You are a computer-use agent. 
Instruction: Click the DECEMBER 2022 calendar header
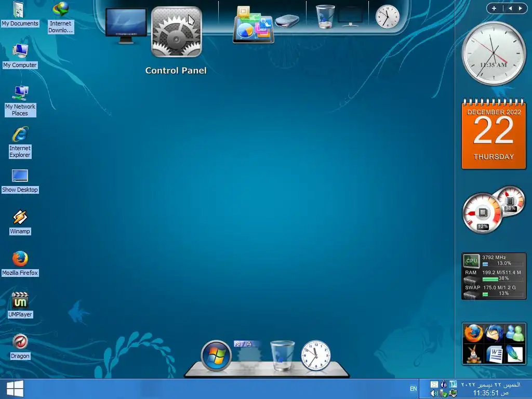[x=494, y=112]
